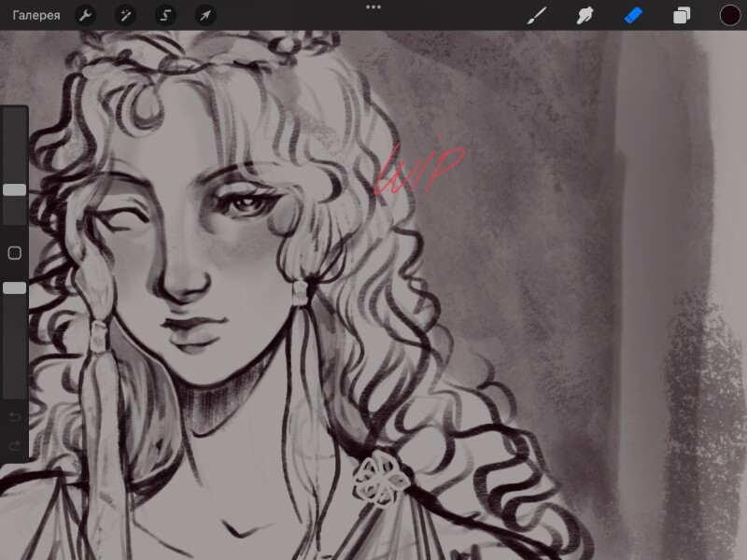Activate the Selection S-shaped tool
The height and width of the screenshot is (560, 747).
point(165,15)
